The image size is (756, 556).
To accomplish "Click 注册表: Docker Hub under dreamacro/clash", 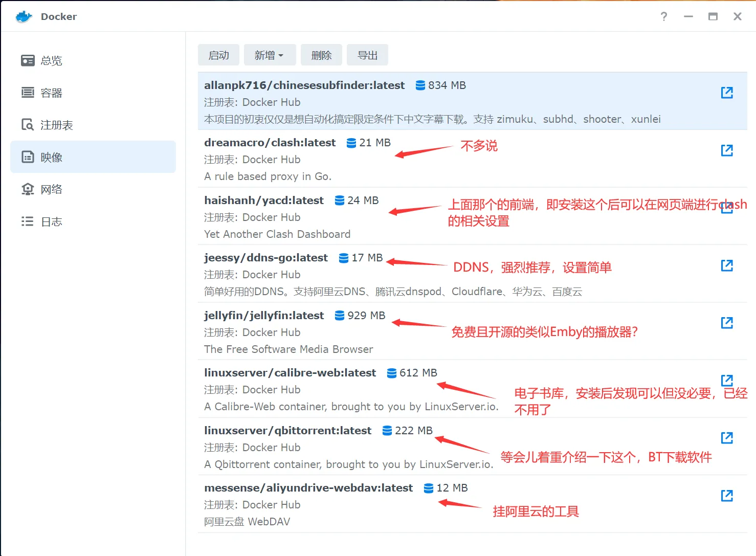I will [x=252, y=160].
